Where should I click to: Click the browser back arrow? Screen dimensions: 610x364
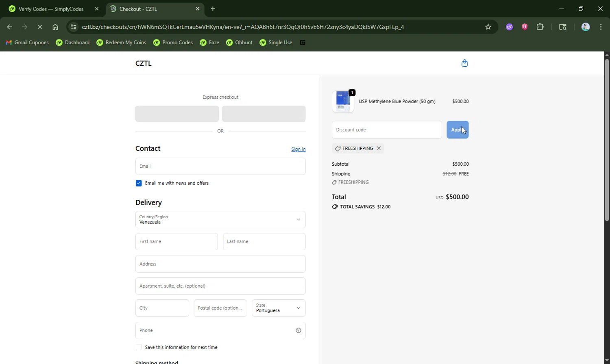tap(10, 27)
